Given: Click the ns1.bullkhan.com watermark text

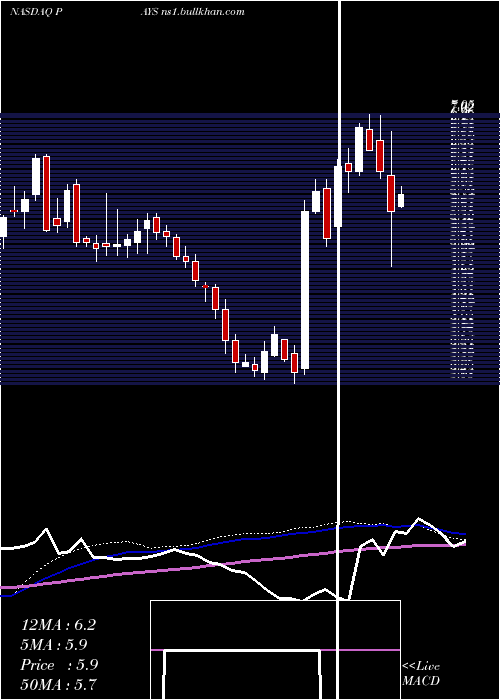Looking at the screenshot, I should 201,12.
